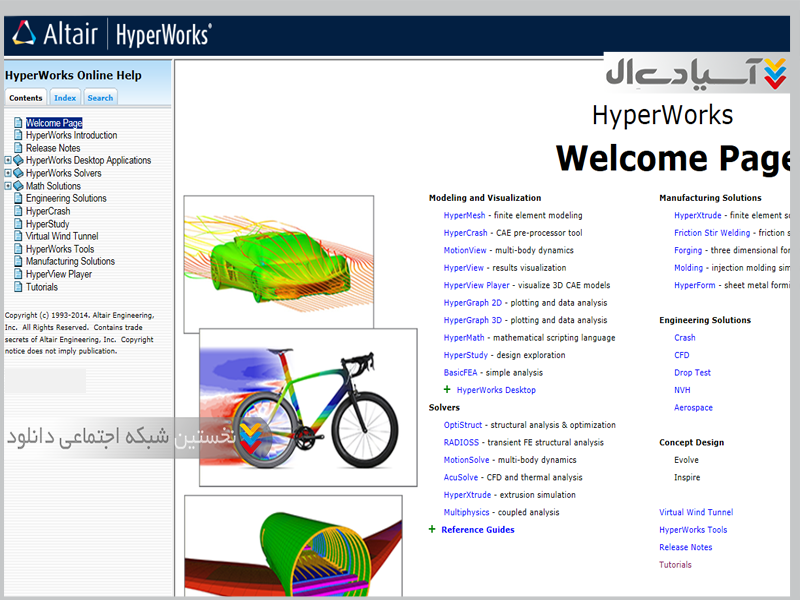Expand the HyperWorks Solvers tree node
Image resolution: width=800 pixels, height=600 pixels.
(8, 173)
